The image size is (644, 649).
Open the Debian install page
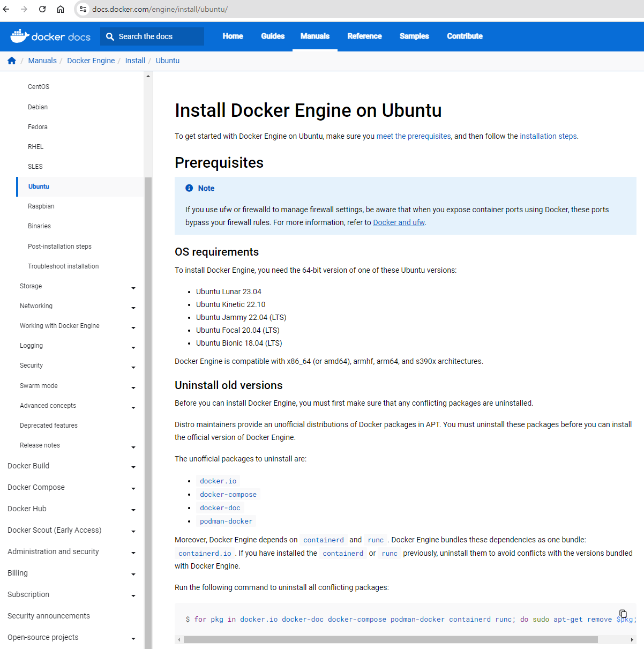(38, 107)
